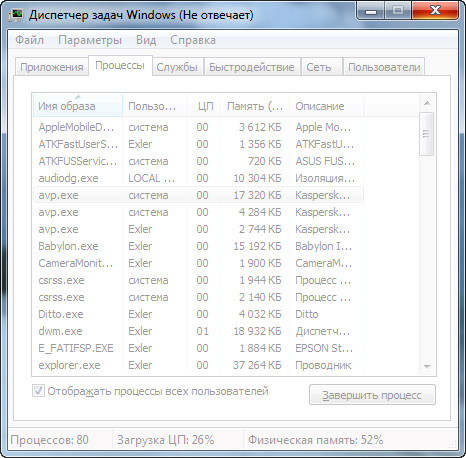466x458 pixels.
Task: Switch to the 'Службы' tab
Action: (177, 67)
